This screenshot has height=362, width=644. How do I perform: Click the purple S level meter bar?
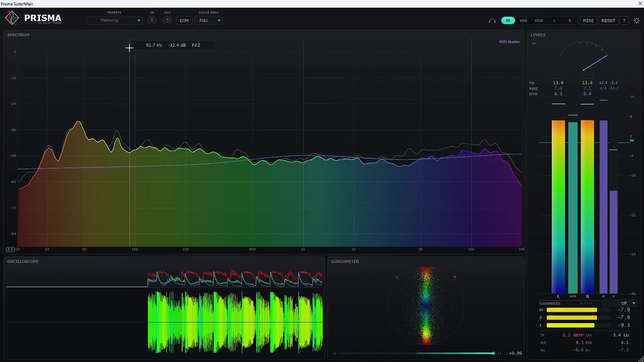(x=614, y=242)
